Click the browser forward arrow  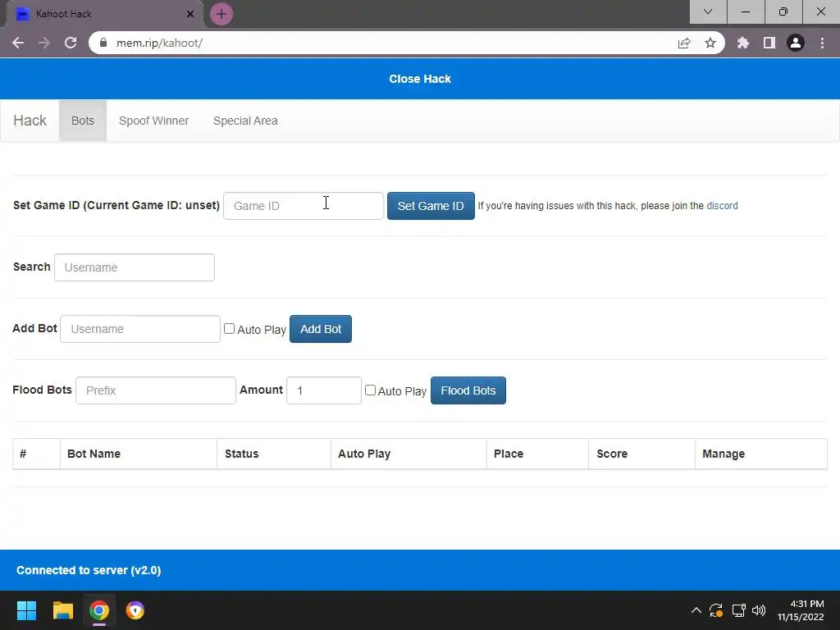tap(44, 43)
